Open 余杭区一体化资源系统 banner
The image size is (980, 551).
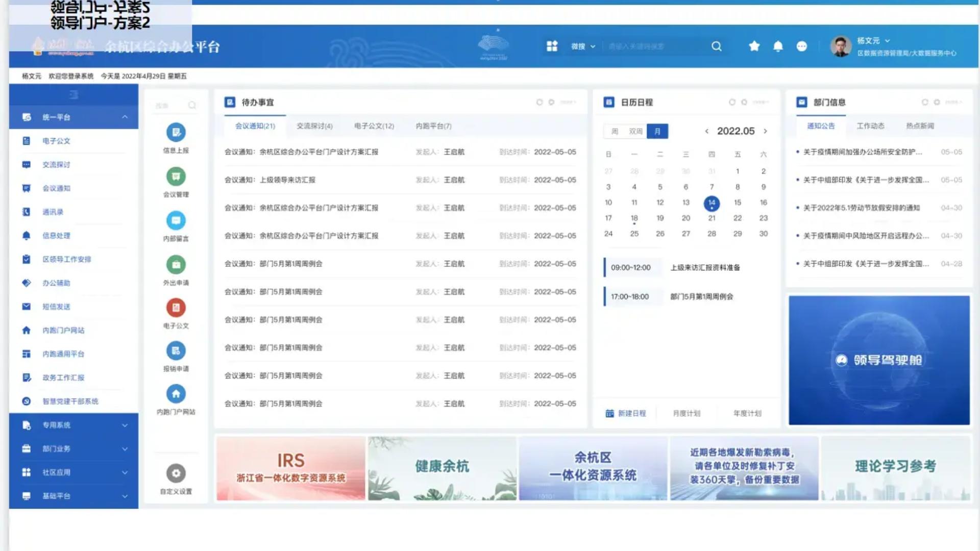pyautogui.click(x=593, y=468)
